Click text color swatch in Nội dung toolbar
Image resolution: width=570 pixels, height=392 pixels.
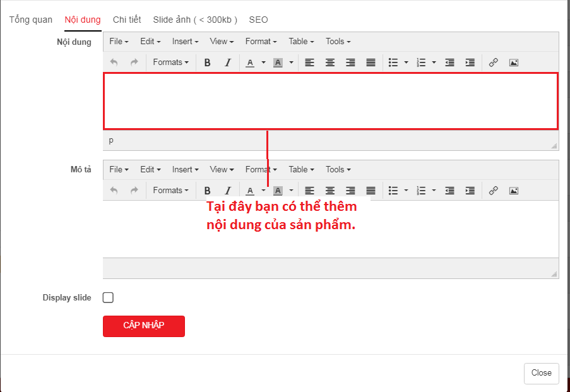tap(250, 62)
